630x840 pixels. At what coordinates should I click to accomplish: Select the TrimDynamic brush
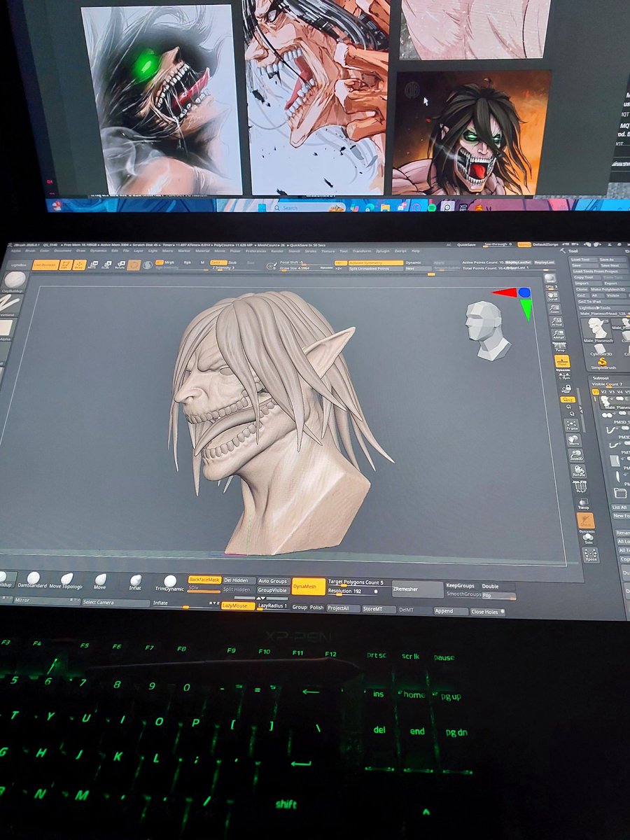pyautogui.click(x=169, y=582)
